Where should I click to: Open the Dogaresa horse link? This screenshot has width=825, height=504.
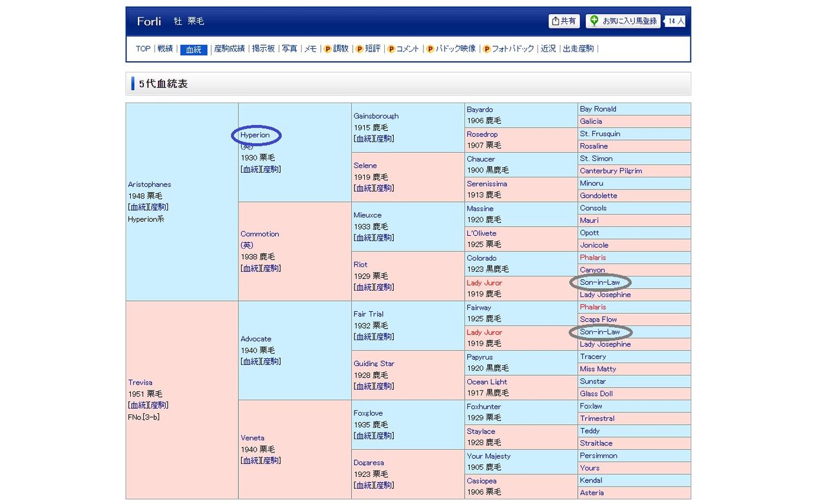(369, 463)
